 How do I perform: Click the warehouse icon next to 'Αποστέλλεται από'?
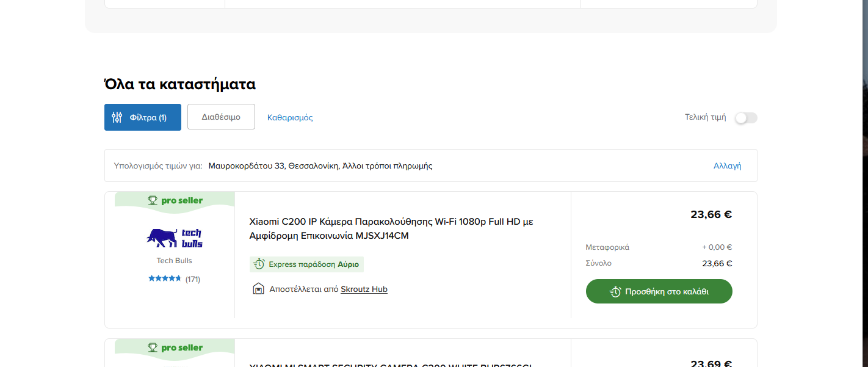click(258, 289)
